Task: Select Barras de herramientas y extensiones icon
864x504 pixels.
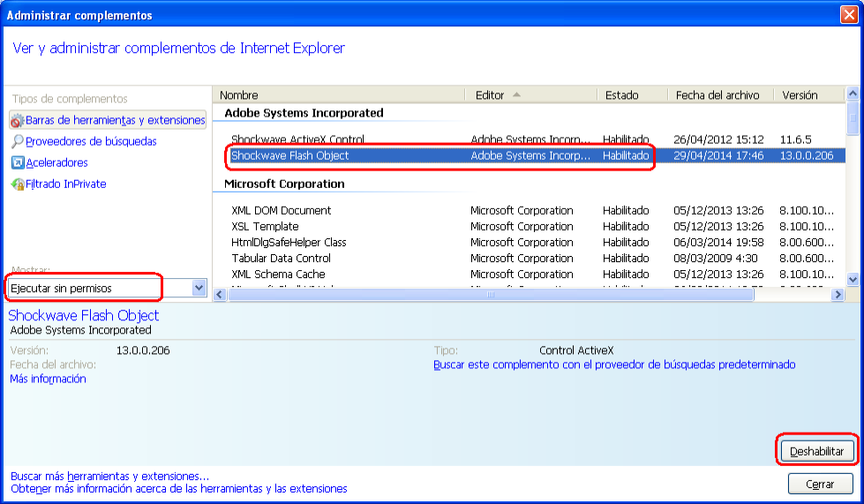Action: coord(17,120)
